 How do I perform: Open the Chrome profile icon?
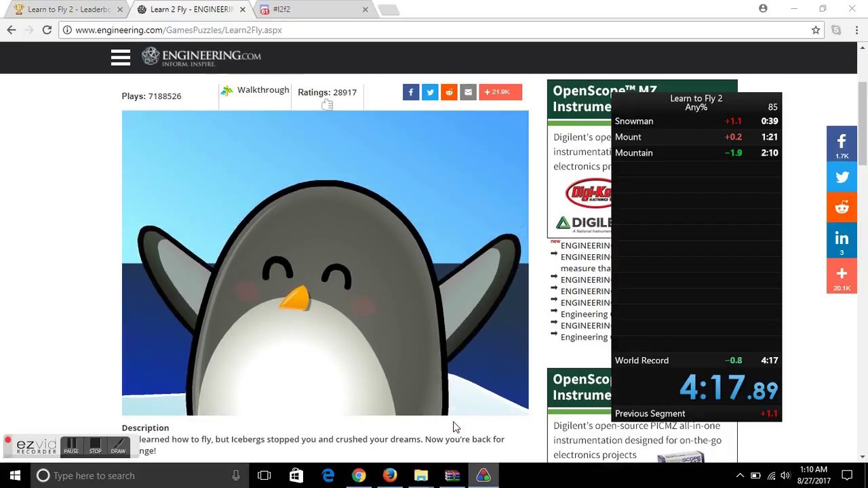tap(763, 9)
